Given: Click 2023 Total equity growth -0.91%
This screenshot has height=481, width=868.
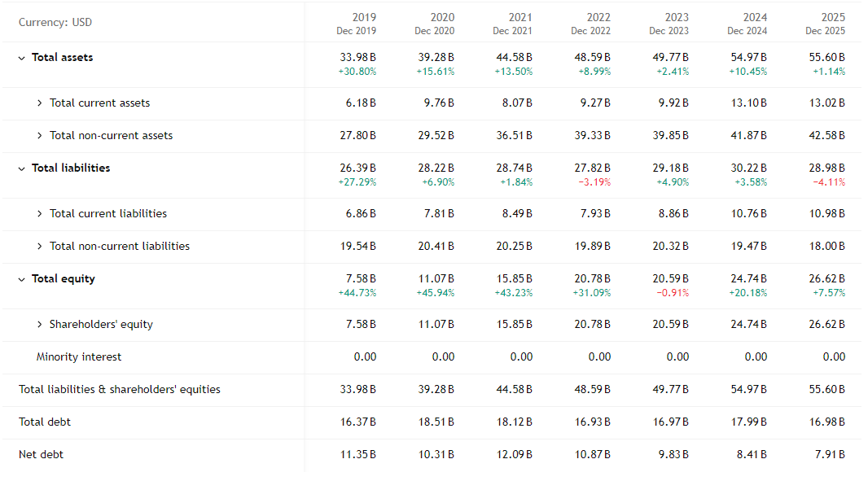Looking at the screenshot, I should coord(673,293).
